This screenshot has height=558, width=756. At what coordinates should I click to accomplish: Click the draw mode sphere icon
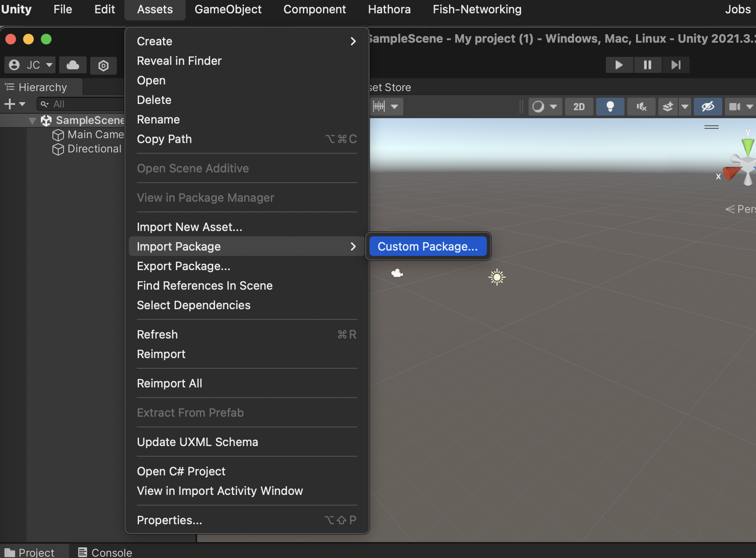(538, 107)
